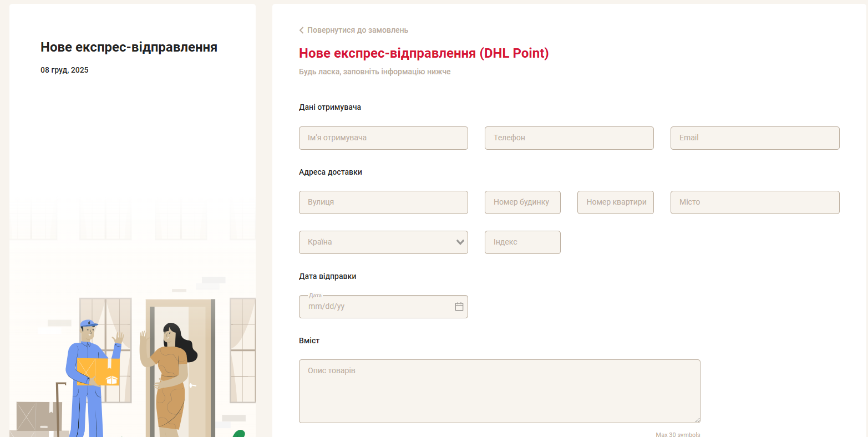Screen dimensions: 868x437
Task: Click the Країна dropdown arrow
Action: (460, 242)
